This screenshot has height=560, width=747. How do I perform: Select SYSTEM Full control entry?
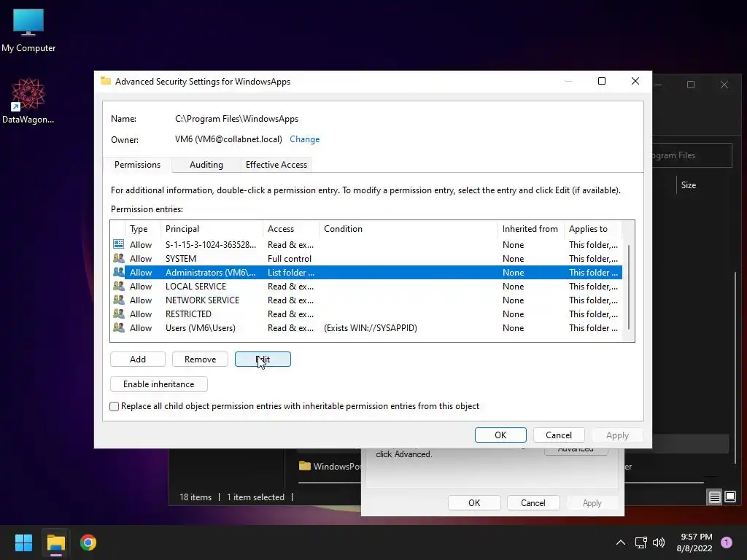pyautogui.click(x=366, y=259)
